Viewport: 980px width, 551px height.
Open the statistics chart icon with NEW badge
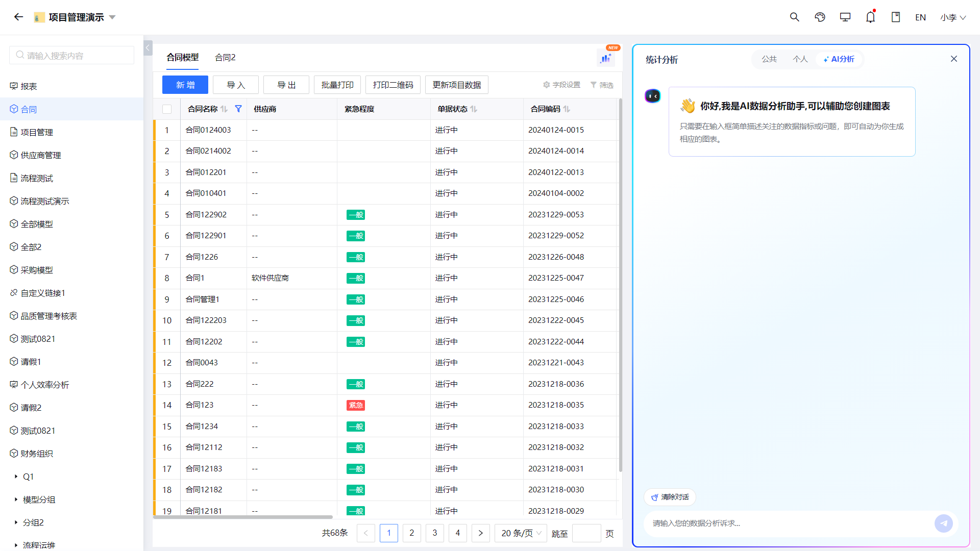pos(606,58)
